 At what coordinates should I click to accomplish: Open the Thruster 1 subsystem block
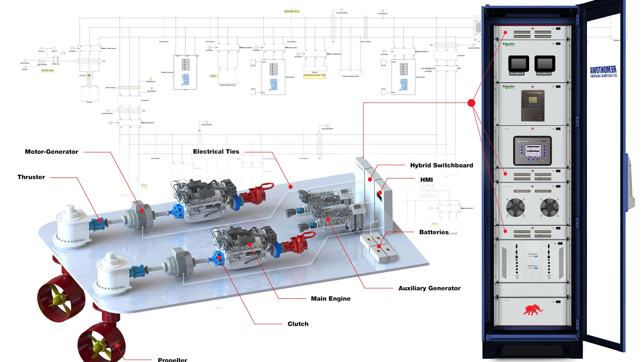click(x=89, y=94)
